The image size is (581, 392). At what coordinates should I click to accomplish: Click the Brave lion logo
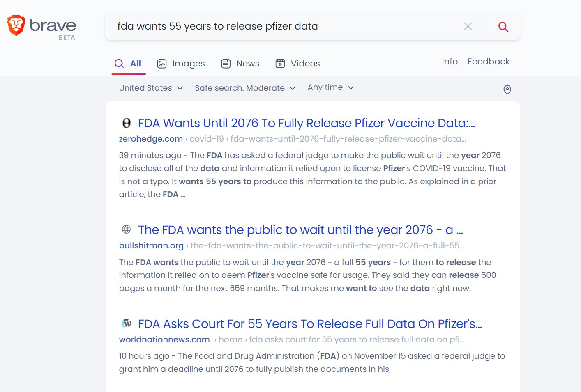tap(16, 25)
